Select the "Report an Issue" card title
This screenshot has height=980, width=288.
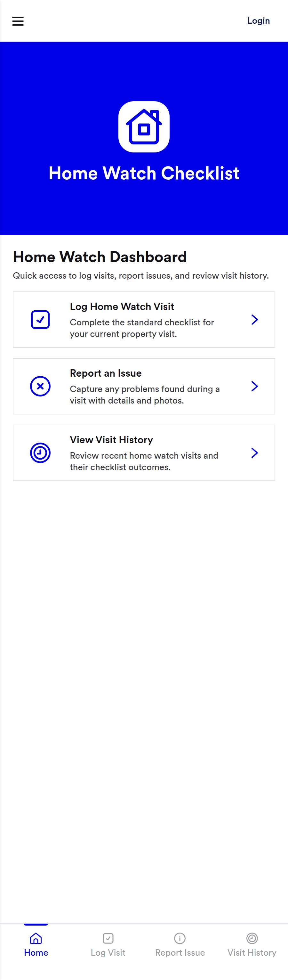(x=106, y=373)
